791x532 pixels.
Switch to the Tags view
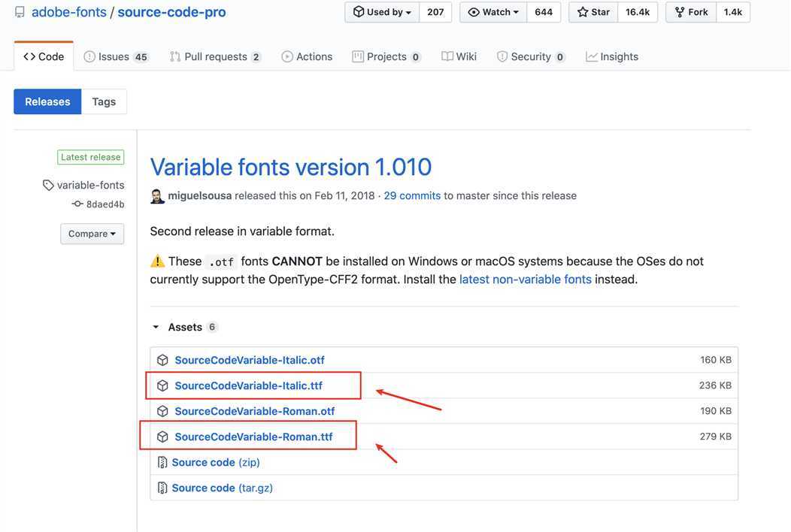pyautogui.click(x=104, y=101)
